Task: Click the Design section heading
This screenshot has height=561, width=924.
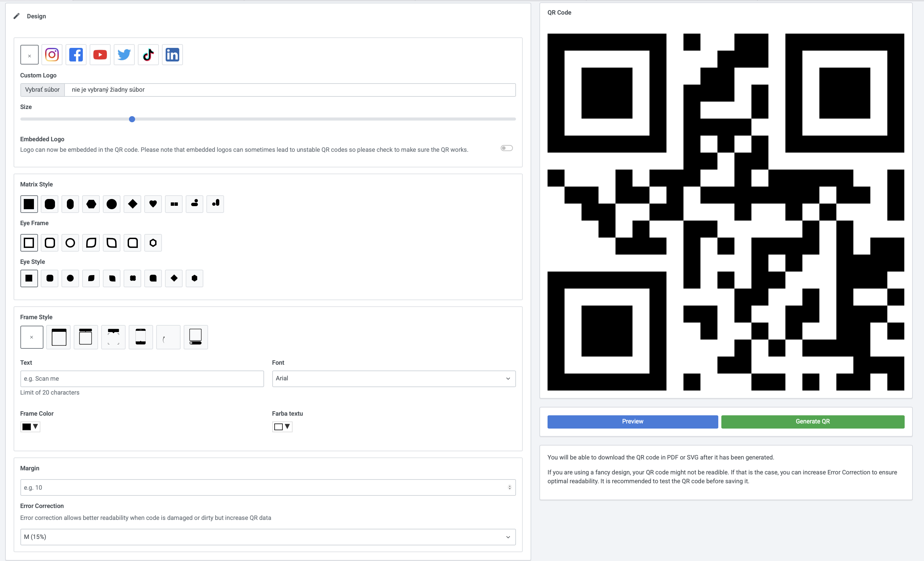Action: (x=36, y=17)
